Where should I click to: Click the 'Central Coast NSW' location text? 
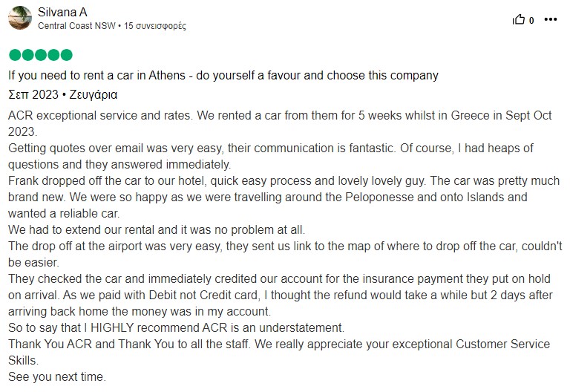pyautogui.click(x=76, y=26)
